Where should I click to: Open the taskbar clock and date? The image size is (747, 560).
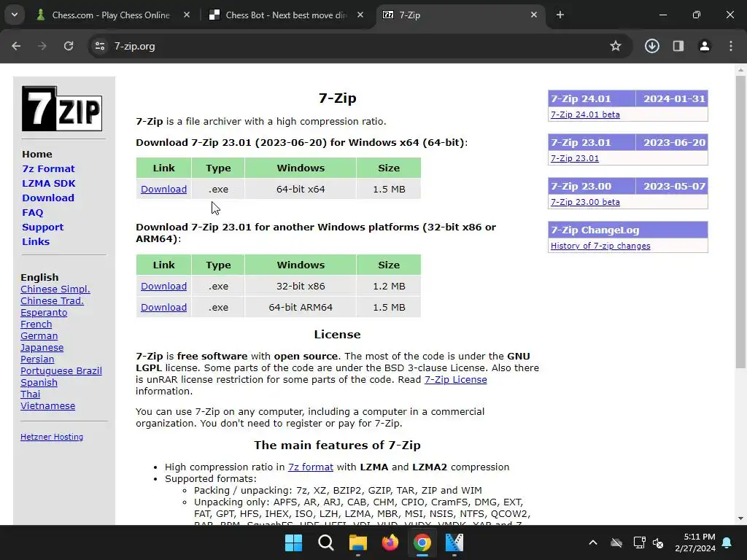coord(695,542)
